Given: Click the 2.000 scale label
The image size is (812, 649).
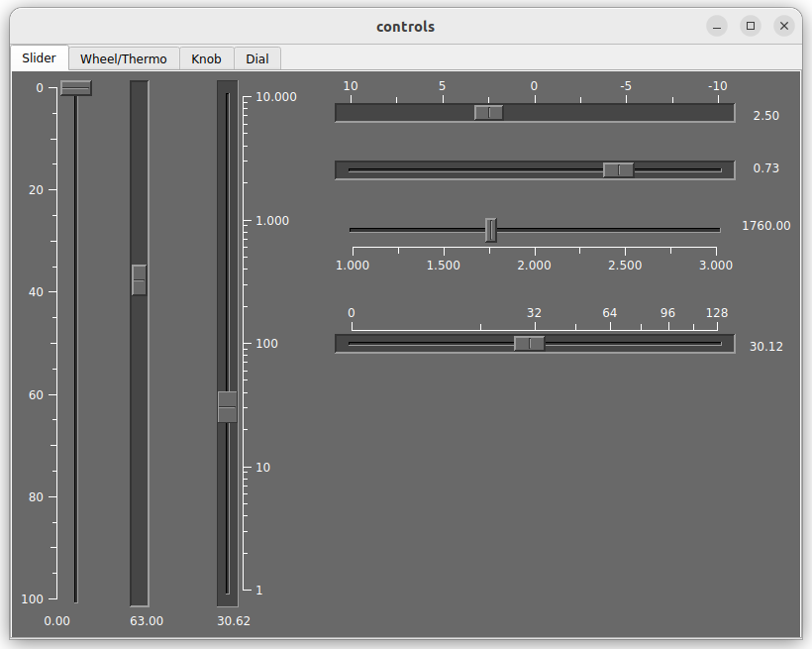Looking at the screenshot, I should click(534, 266).
